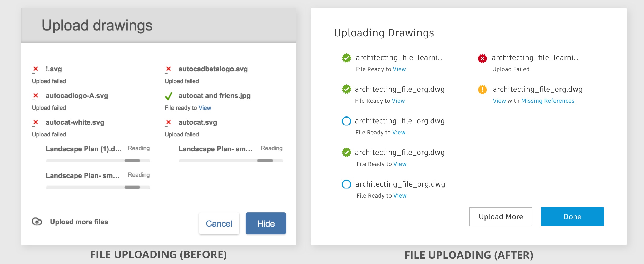644x264 pixels.
Task: Open the Missing References link
Action: coord(548,101)
